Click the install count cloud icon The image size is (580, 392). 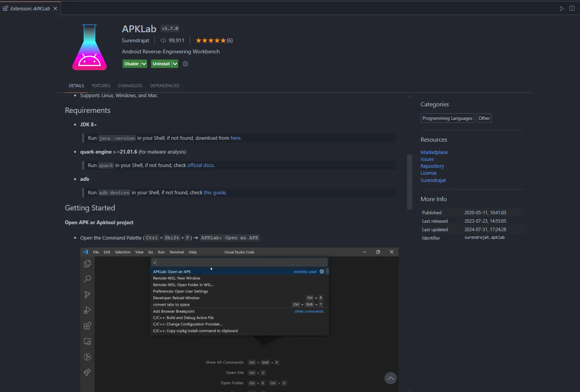(x=163, y=40)
